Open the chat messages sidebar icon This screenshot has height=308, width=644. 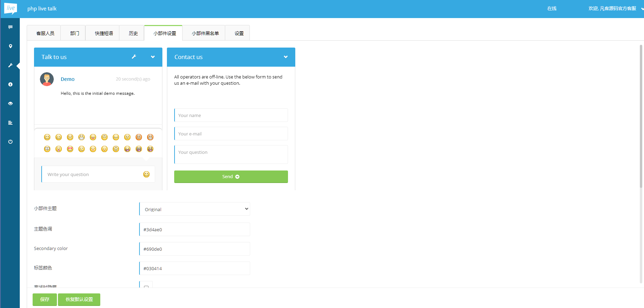(10, 27)
